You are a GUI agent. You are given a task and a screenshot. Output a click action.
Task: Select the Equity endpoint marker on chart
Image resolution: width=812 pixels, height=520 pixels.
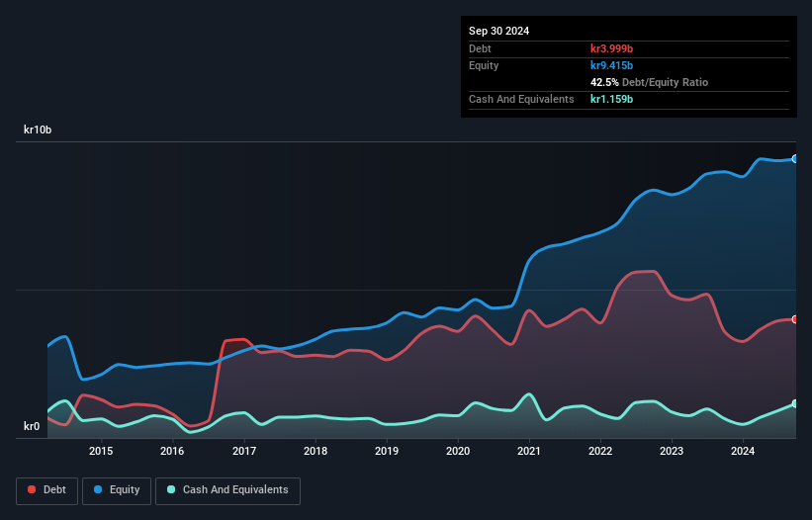click(x=795, y=159)
